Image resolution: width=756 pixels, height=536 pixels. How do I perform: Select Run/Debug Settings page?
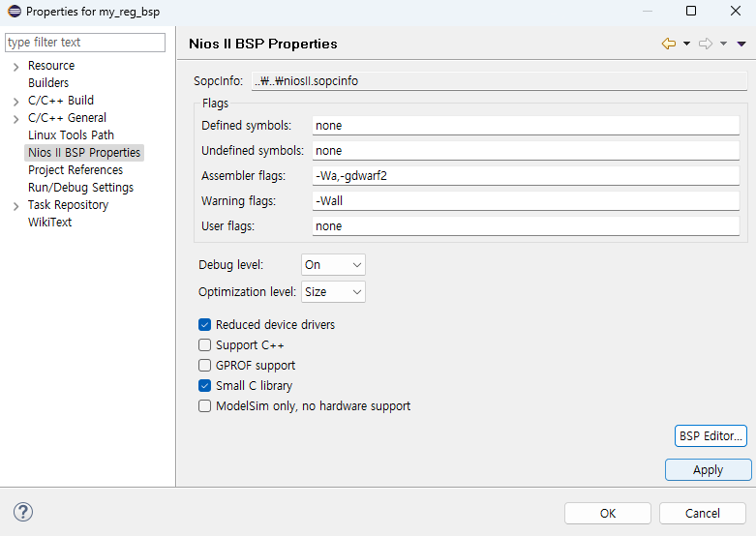click(x=80, y=187)
